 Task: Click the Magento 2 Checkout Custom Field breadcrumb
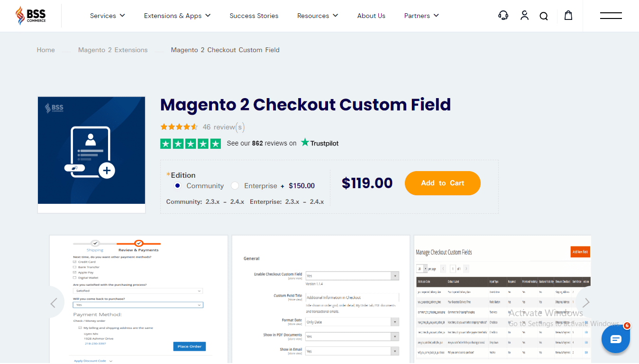tap(225, 50)
